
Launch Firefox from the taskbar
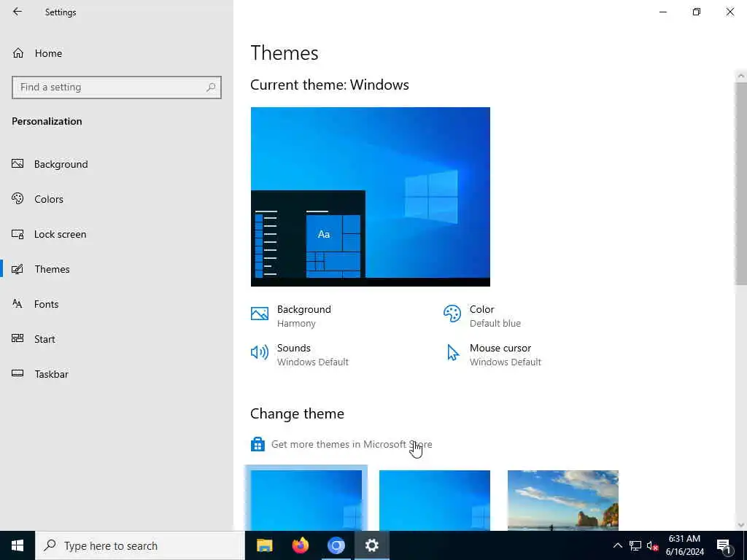tap(300, 545)
